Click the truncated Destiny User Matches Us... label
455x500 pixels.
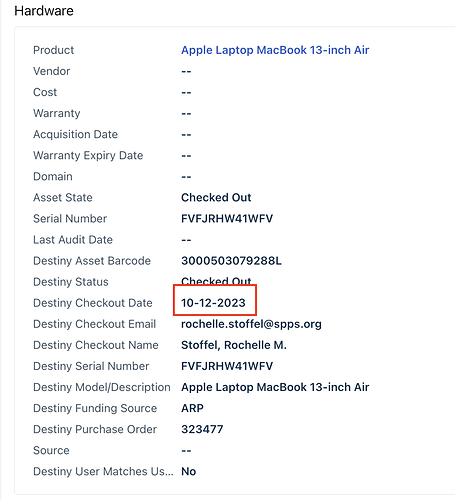(103, 471)
